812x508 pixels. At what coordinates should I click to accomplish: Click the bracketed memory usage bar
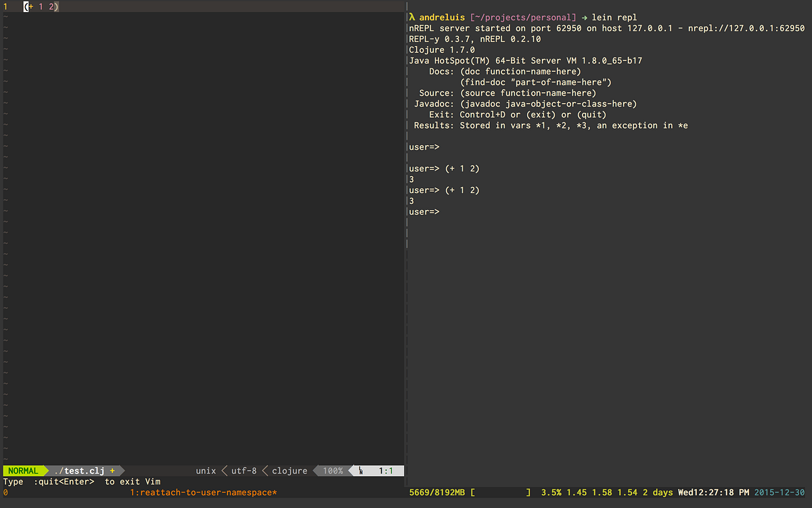[x=501, y=492]
